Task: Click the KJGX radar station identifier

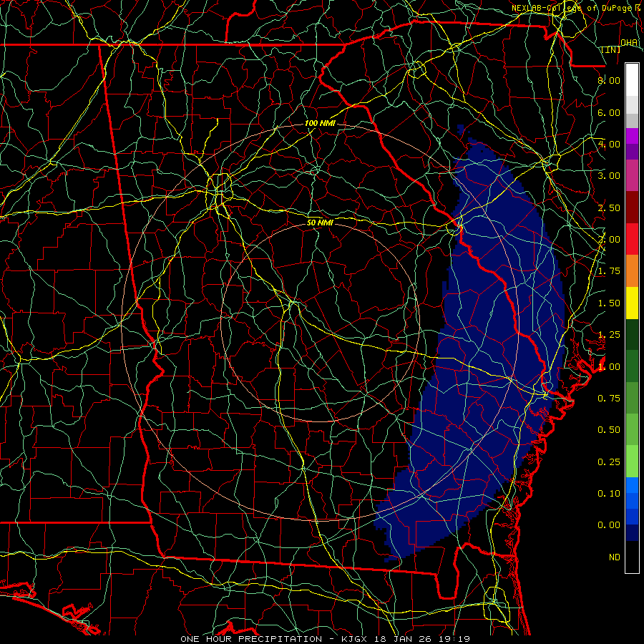Action: click(355, 639)
